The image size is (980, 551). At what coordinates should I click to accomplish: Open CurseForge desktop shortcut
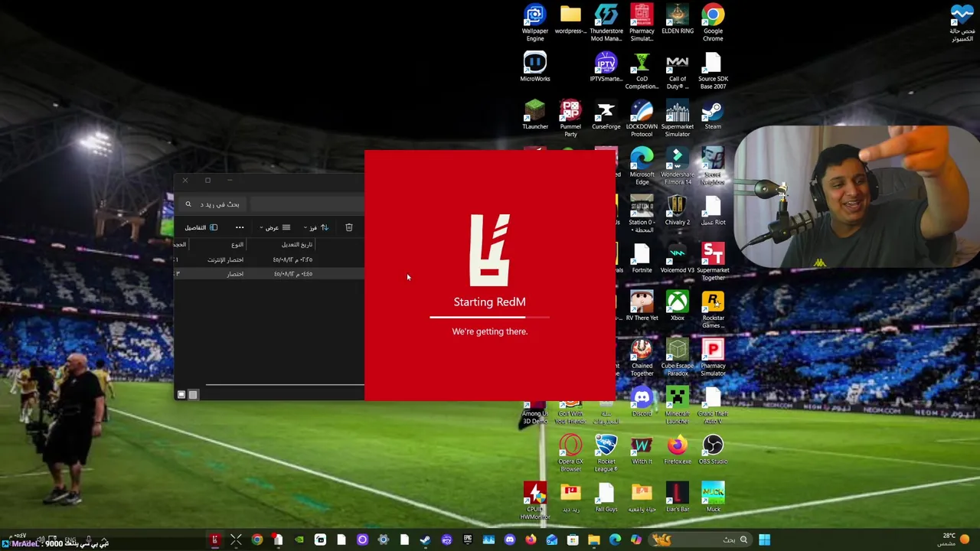click(x=606, y=114)
